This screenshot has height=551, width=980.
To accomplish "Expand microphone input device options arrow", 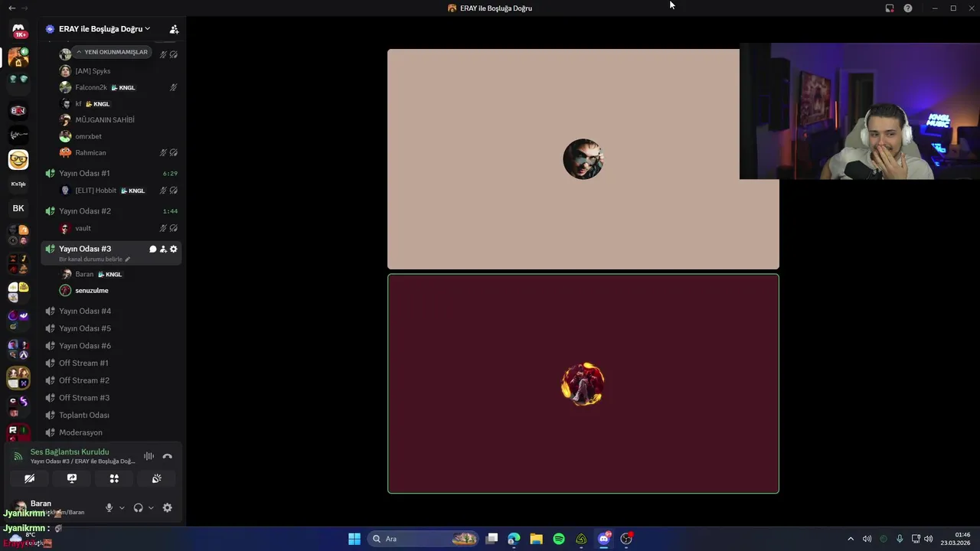I will tap(122, 508).
